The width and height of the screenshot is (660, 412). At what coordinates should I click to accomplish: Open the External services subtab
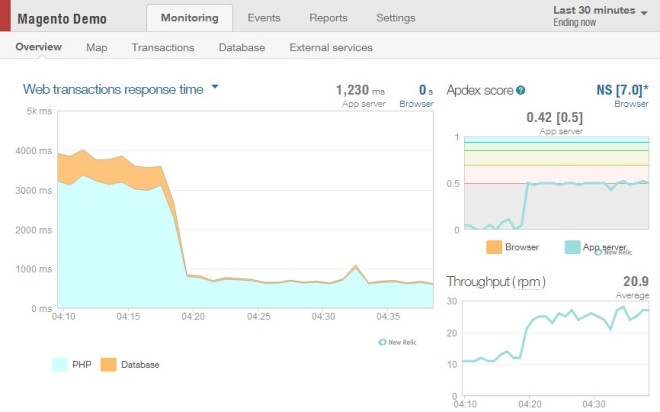330,47
